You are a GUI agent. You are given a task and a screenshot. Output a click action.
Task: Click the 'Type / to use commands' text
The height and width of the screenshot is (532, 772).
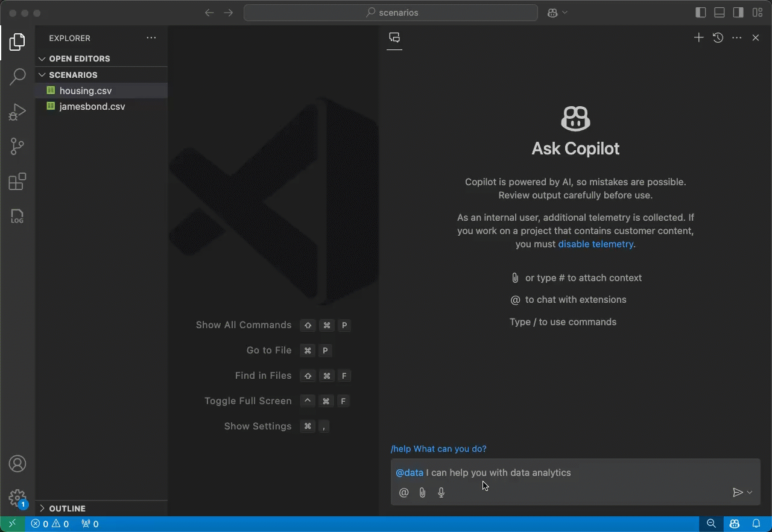point(563,322)
